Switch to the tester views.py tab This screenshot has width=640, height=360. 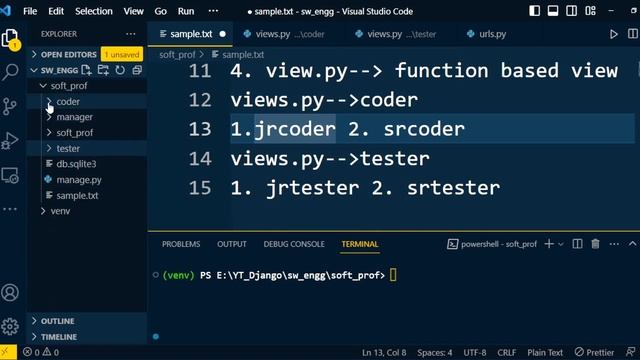400,34
